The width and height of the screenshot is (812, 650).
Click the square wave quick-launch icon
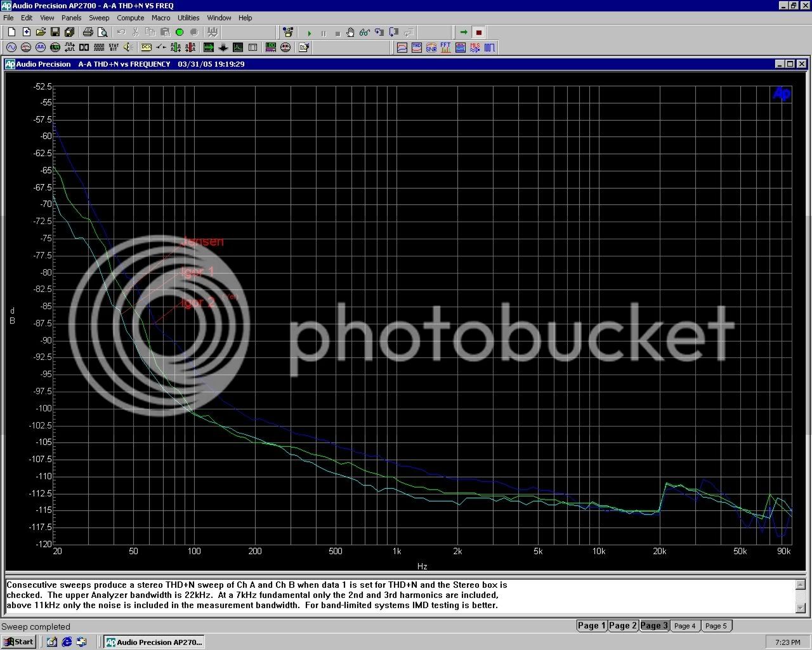pyautogui.click(x=490, y=47)
